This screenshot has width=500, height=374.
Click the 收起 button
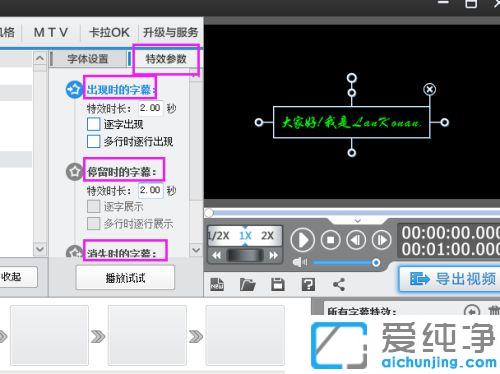click(x=17, y=277)
